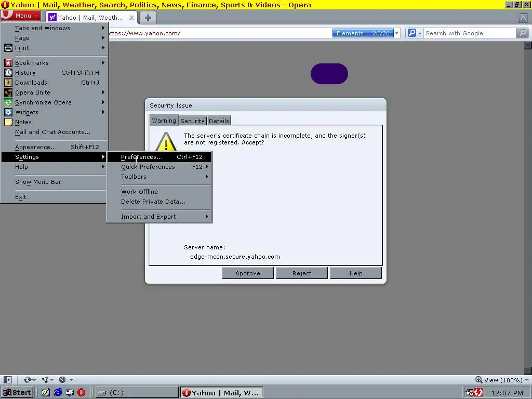The image size is (532, 399).
Task: Click the zoom magnifier icon beside View
Action: [x=478, y=380]
